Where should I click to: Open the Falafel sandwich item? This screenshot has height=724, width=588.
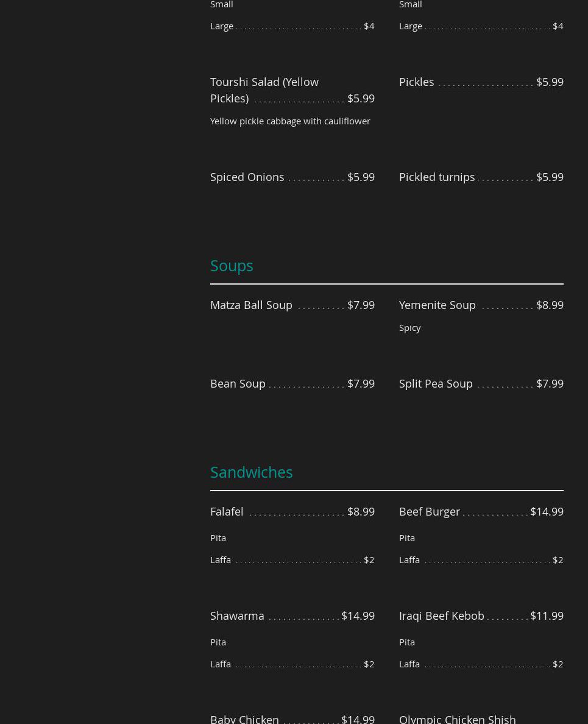click(x=227, y=511)
